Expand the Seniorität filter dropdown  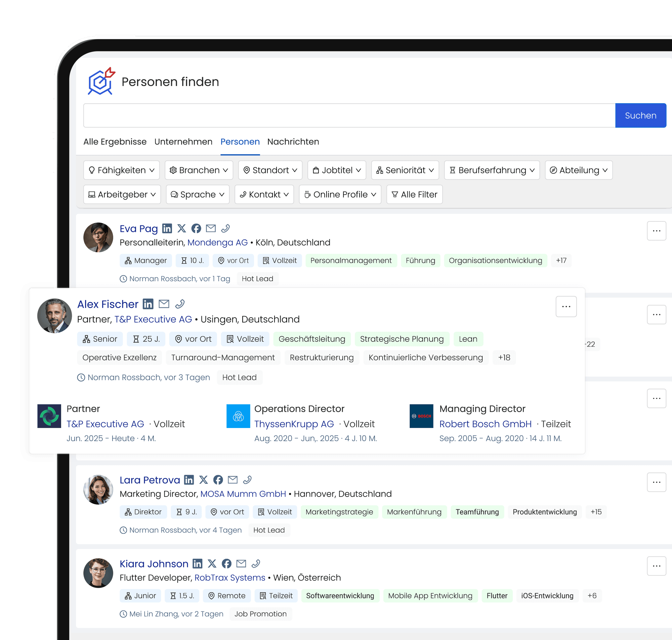coord(405,170)
